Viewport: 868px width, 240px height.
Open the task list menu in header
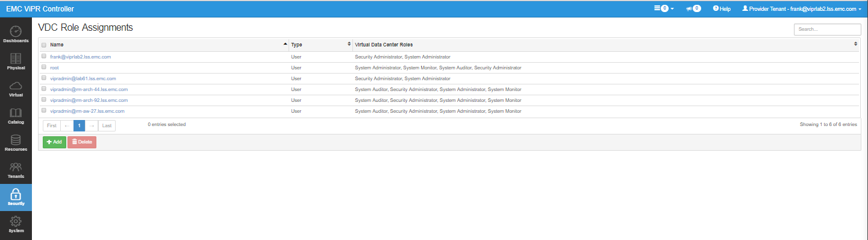664,8
